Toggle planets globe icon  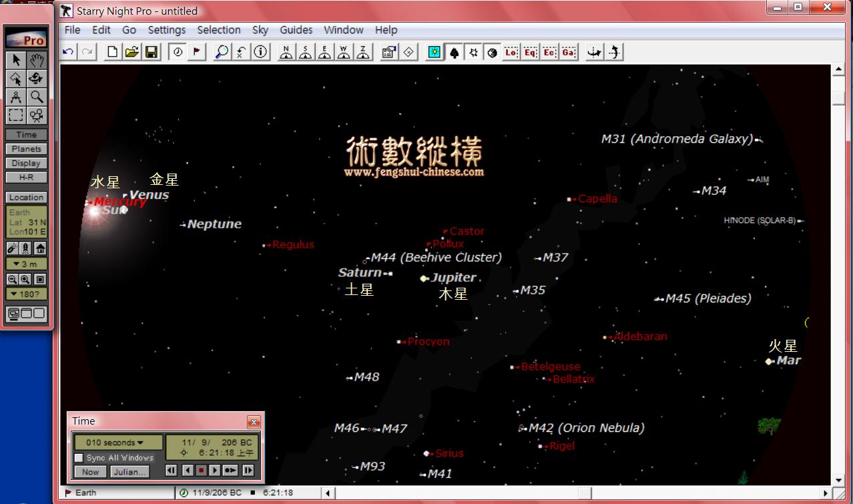click(x=493, y=52)
